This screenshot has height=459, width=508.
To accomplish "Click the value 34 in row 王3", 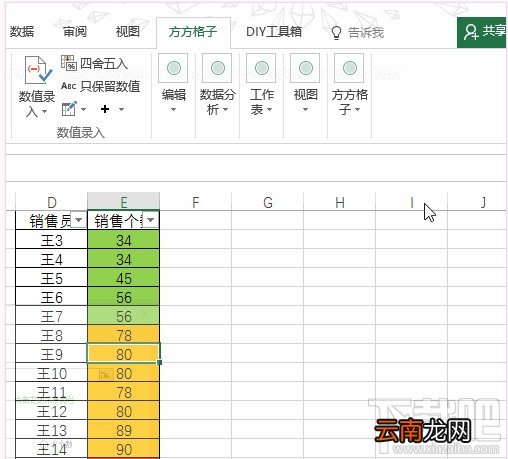I will point(123,240).
